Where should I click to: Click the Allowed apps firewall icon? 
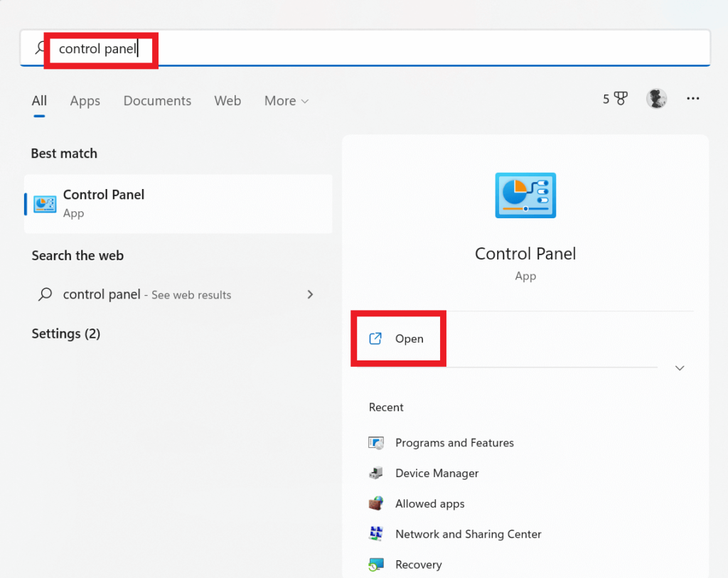pyautogui.click(x=376, y=503)
